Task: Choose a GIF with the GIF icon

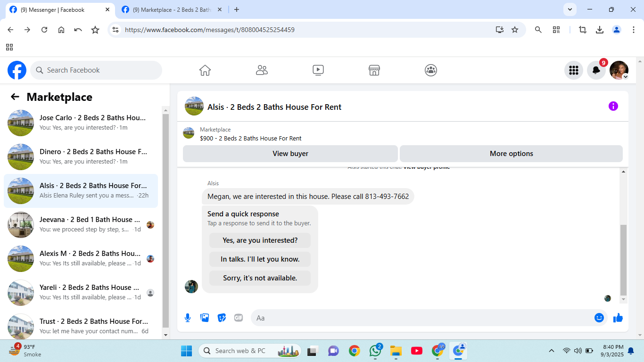Action: [239, 318]
